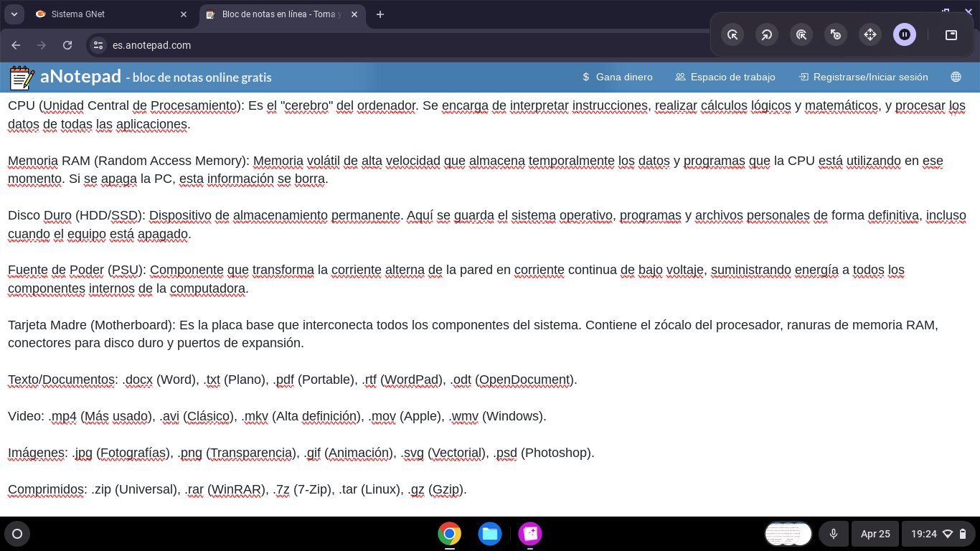Click the aNotepad notepad logo
Viewport: 980px width, 551px height.
22,77
